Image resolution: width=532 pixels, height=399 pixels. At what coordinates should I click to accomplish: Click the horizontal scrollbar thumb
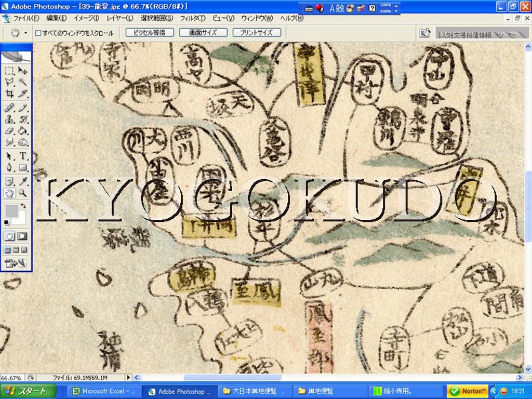point(232,378)
